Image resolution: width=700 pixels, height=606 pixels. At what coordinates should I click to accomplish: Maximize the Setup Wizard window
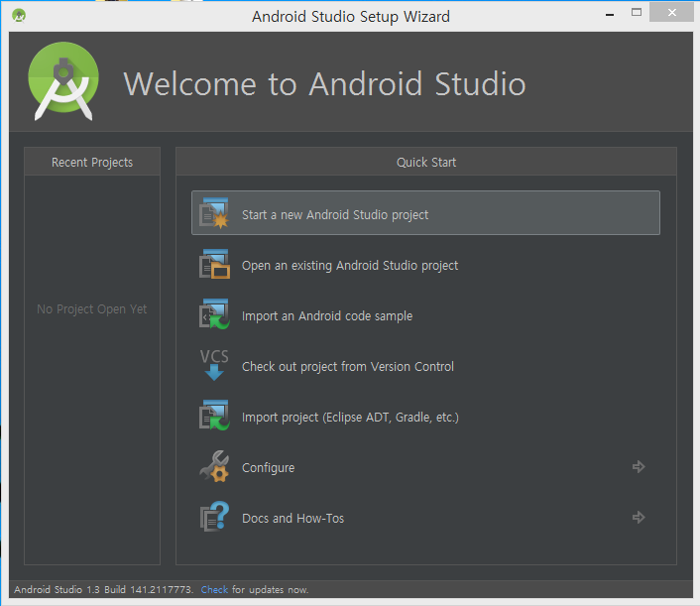(x=637, y=13)
